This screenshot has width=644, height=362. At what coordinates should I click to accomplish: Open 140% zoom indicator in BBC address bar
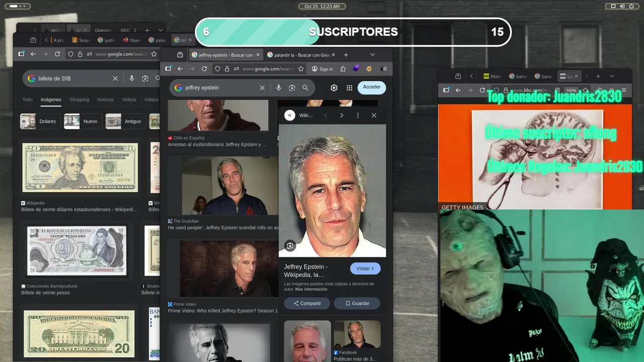tap(571, 90)
